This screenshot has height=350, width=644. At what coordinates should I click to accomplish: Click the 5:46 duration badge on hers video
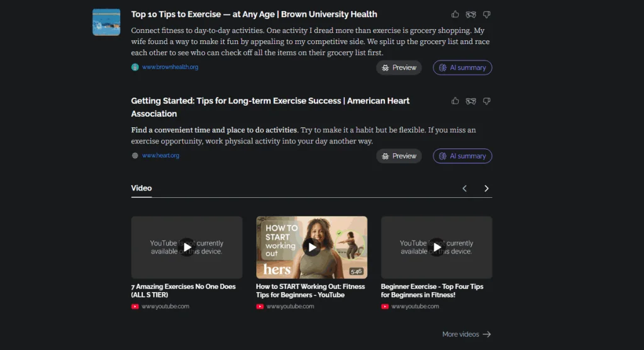click(356, 271)
